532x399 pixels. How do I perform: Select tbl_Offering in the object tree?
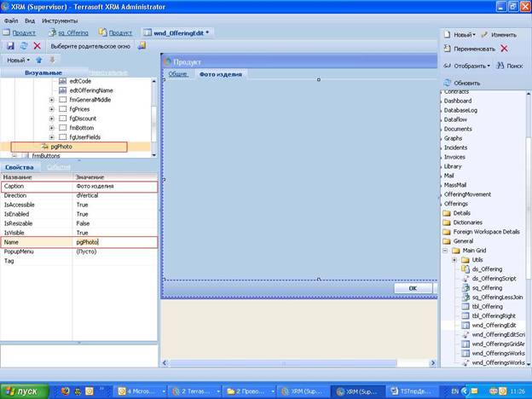487,306
